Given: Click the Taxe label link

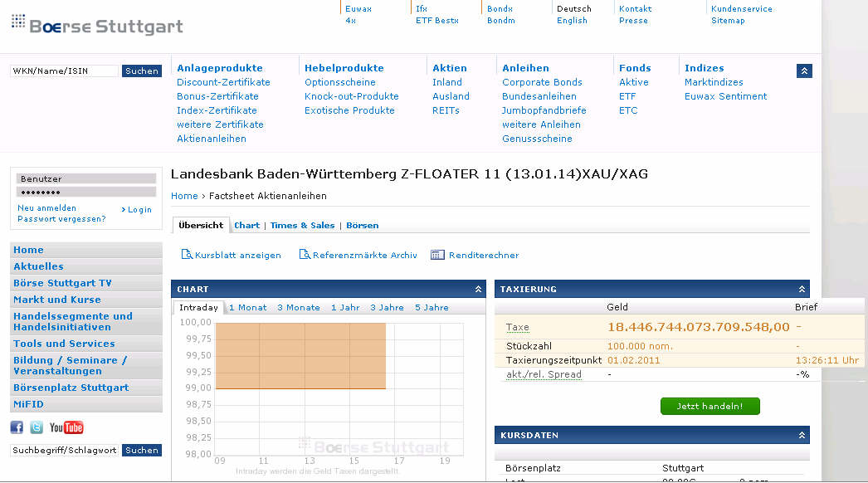Looking at the screenshot, I should click(518, 327).
